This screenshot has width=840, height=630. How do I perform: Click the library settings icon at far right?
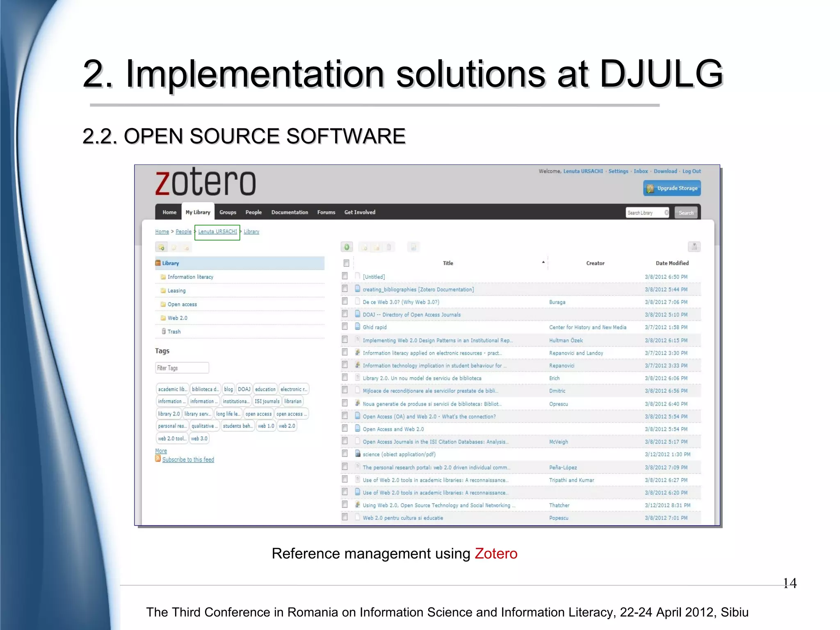694,247
